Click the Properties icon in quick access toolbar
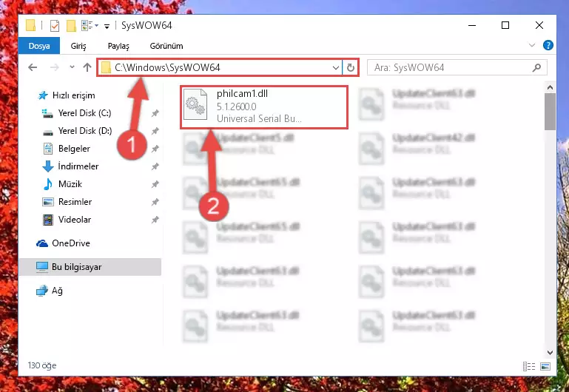The height and width of the screenshot is (392, 569). click(55, 26)
